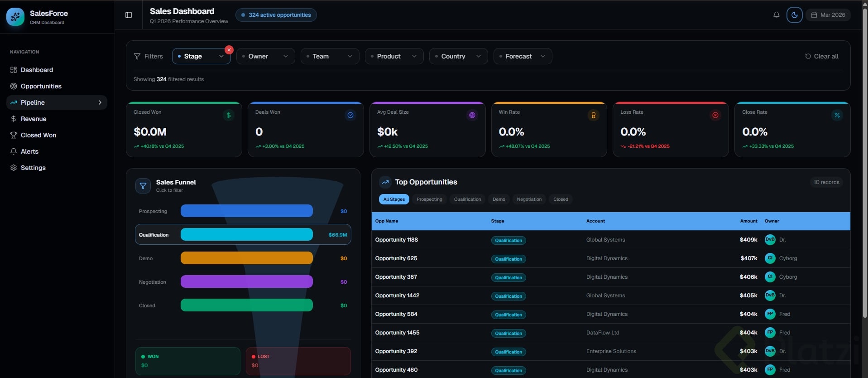The image size is (868, 378).
Task: Open the Forecast filter dropdown
Action: click(523, 56)
